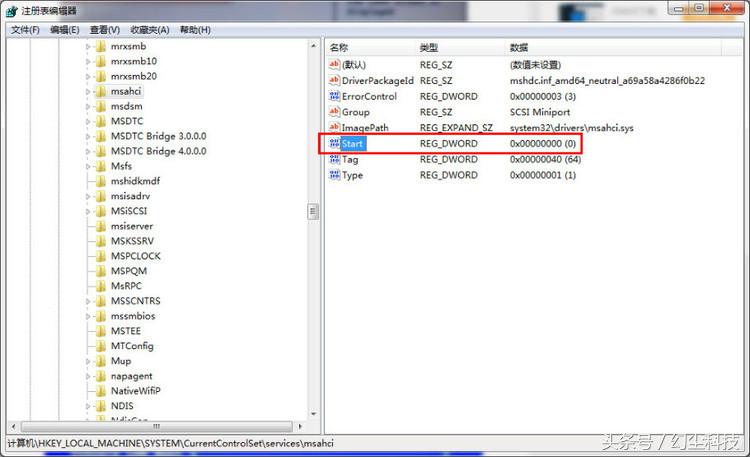Sort values by 类型 column header
The image size is (750, 457).
coord(461,47)
